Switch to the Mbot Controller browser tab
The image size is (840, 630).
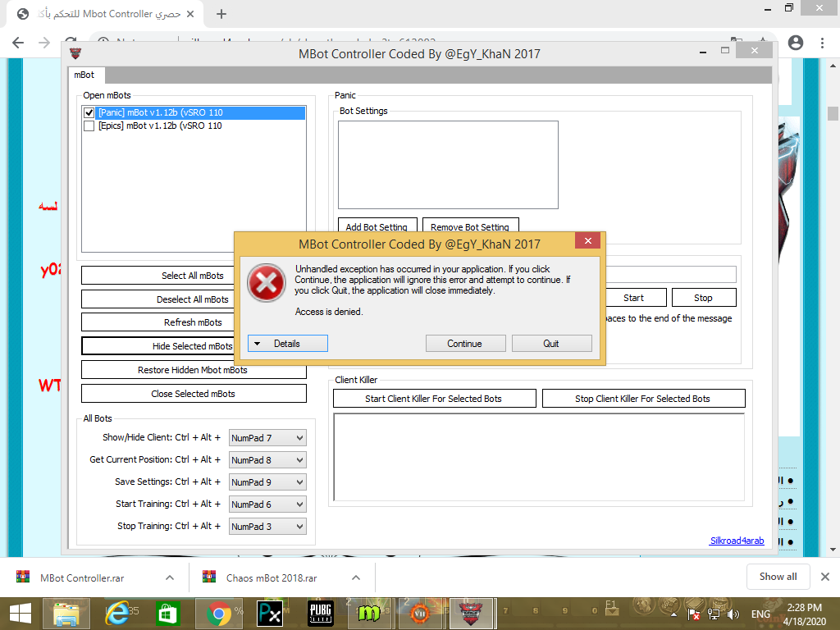pyautogui.click(x=104, y=14)
